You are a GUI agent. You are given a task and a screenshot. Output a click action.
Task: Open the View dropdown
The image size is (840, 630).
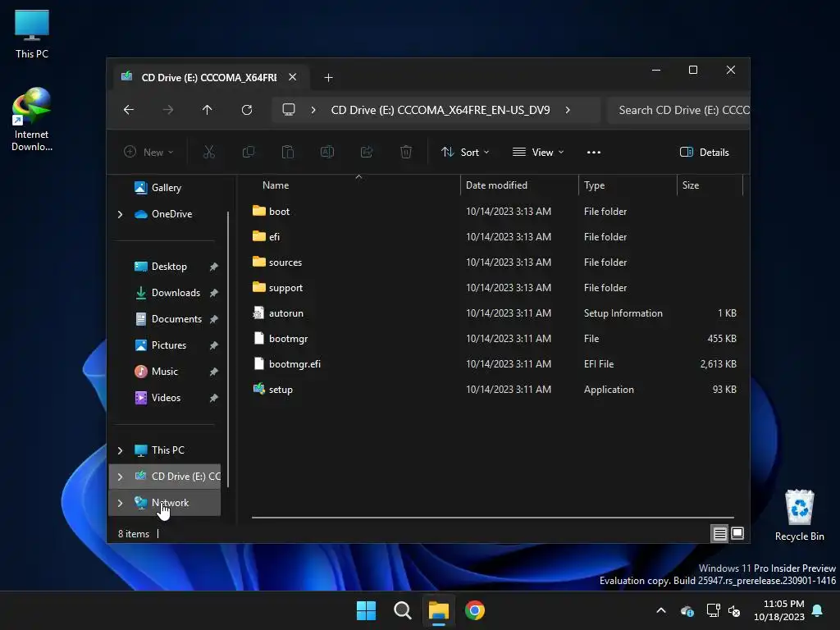tap(538, 152)
